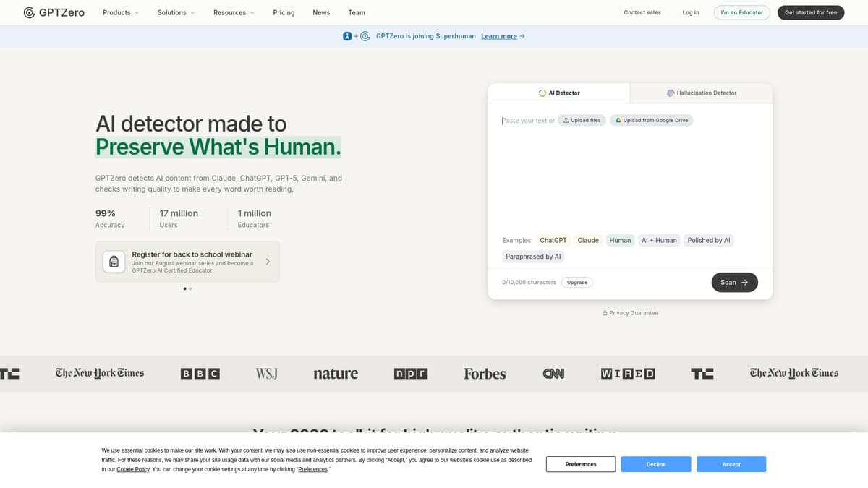Select the second carousel dot
Viewport: 868px width, 488px height.
(x=190, y=288)
